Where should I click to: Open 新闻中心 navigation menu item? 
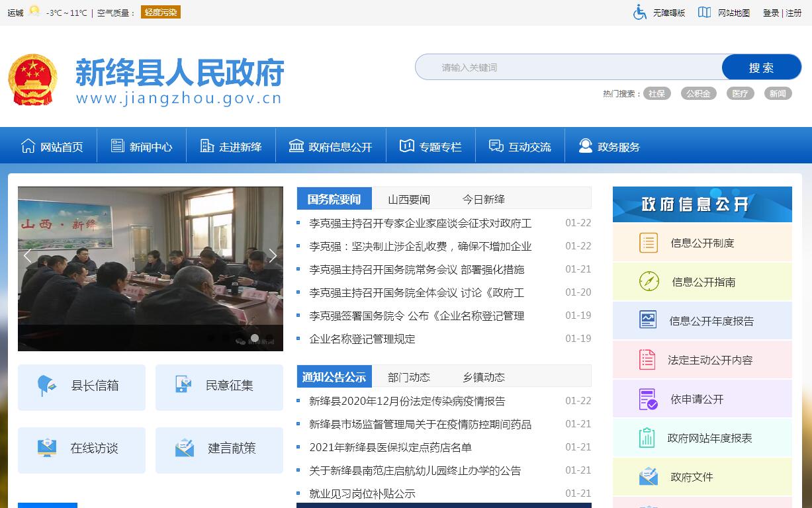click(142, 147)
